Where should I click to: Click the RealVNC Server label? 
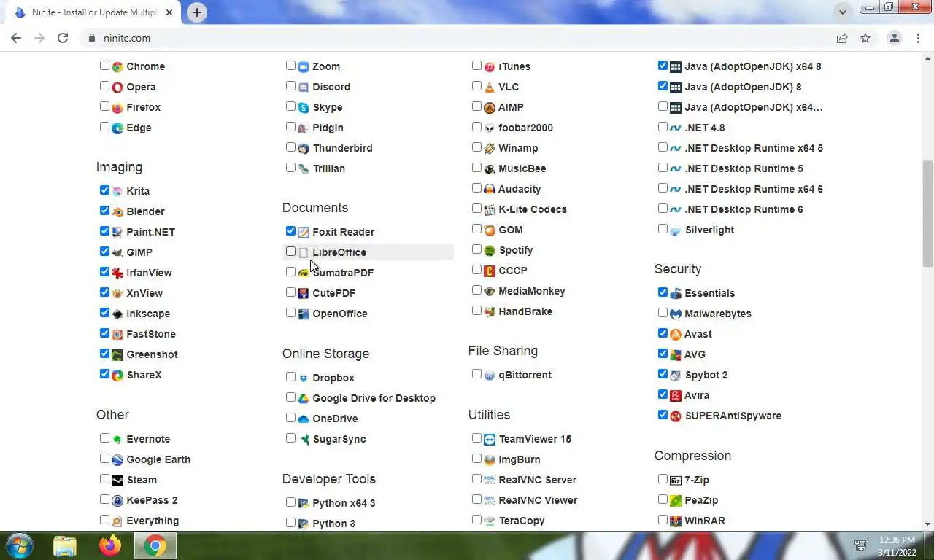pyautogui.click(x=538, y=480)
